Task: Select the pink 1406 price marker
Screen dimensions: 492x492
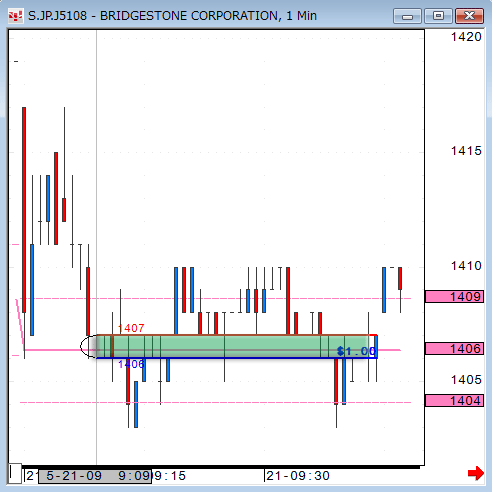Action: [x=454, y=349]
